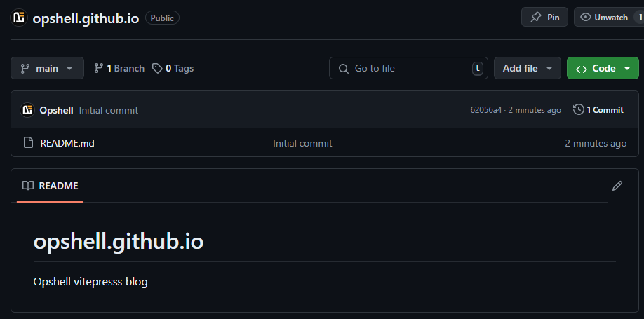Click the Go to file search field
The width and height of the screenshot is (644, 319).
coord(408,68)
